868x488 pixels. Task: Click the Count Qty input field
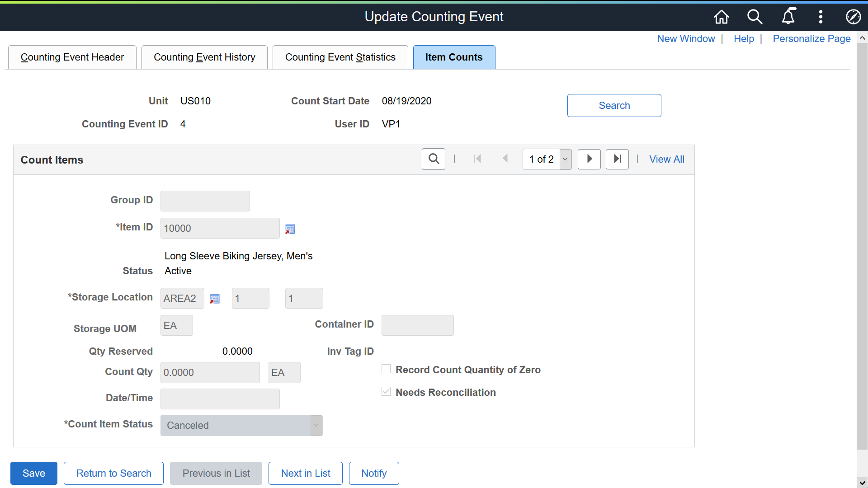click(x=210, y=373)
